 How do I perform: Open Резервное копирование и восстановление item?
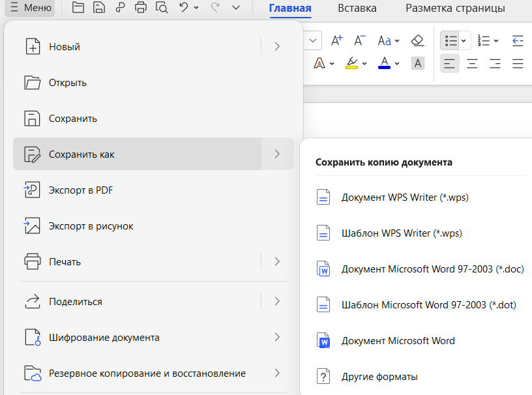click(153, 373)
